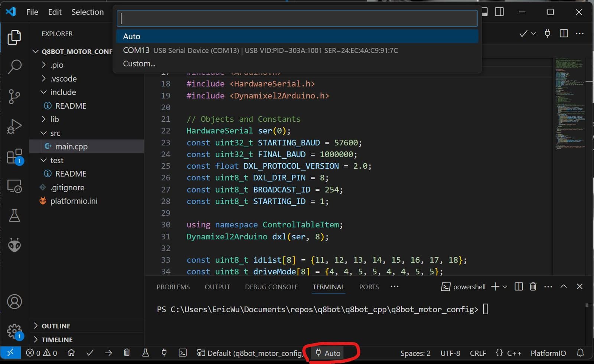594x364 pixels.
Task: Open the PlatformIO alien icon view
Action: pyautogui.click(x=14, y=245)
